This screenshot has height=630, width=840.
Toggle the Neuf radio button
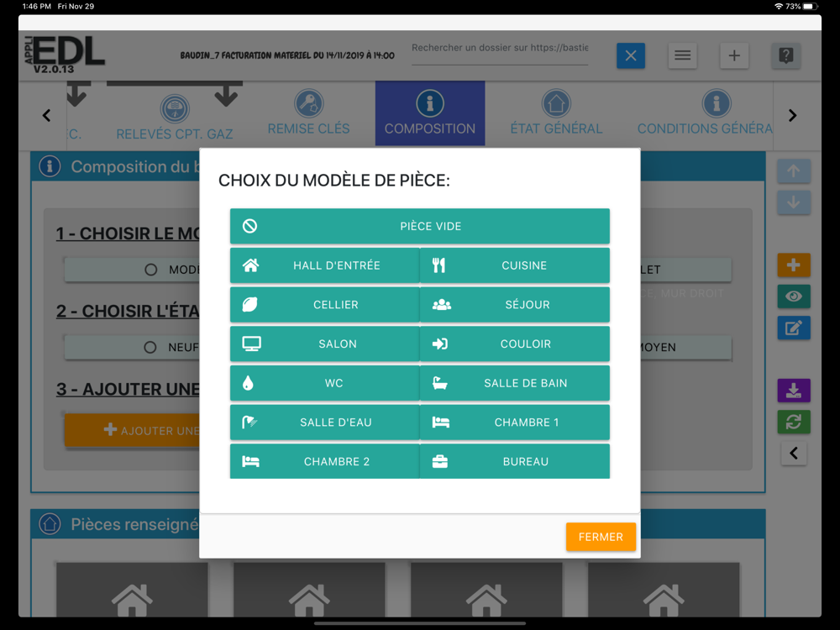[150, 347]
